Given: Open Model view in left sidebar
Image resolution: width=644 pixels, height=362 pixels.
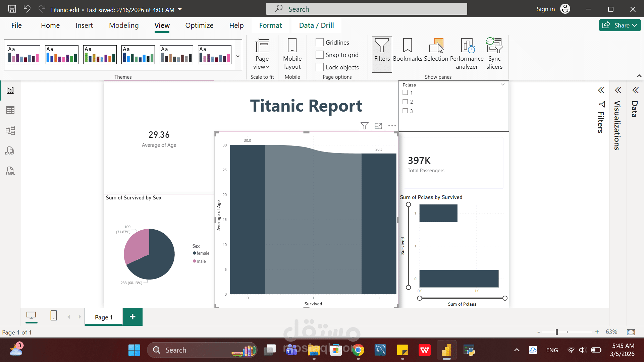Looking at the screenshot, I should pyautogui.click(x=10, y=130).
